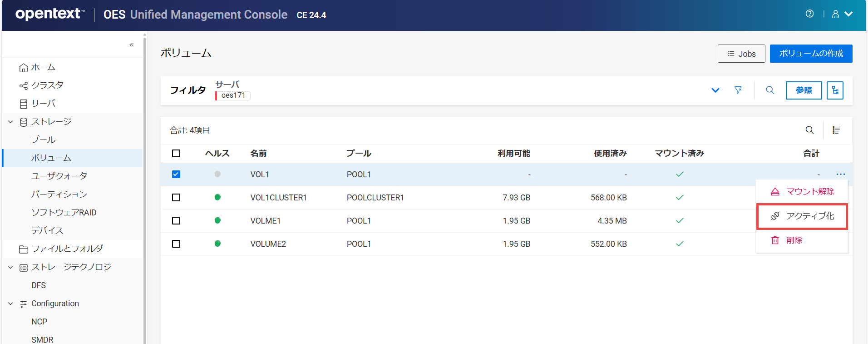
Task: Click the search icon in filter bar
Action: [770, 90]
